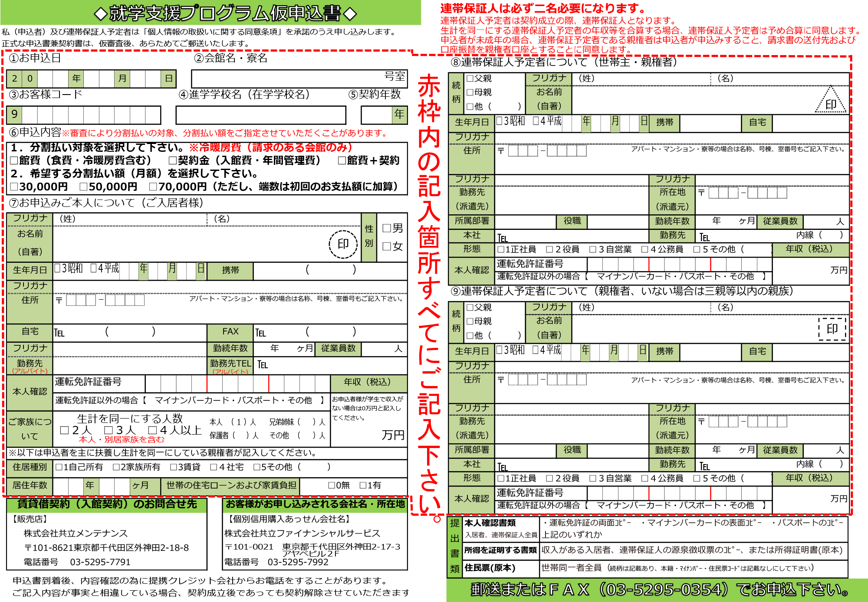Click phone number 03-5295-7791
The width and height of the screenshot is (868, 602).
100,562
